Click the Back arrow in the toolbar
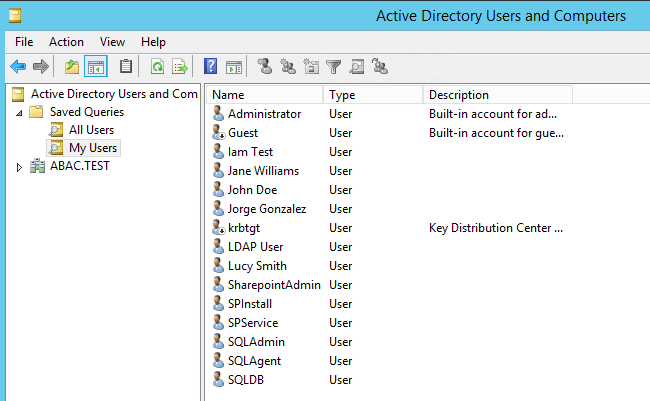The width and height of the screenshot is (650, 401). point(17,67)
